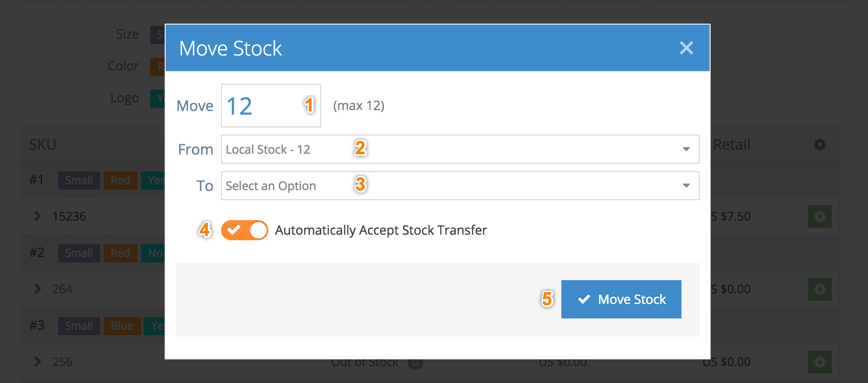The image size is (868, 383).
Task: Click the To dropdown arrow caret
Action: 686,186
